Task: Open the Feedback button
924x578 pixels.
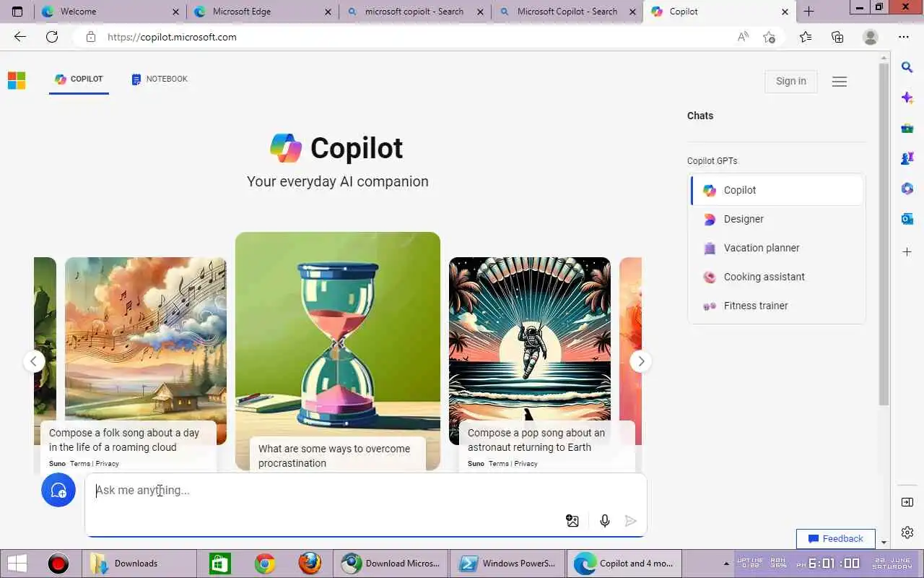Action: tap(836, 538)
